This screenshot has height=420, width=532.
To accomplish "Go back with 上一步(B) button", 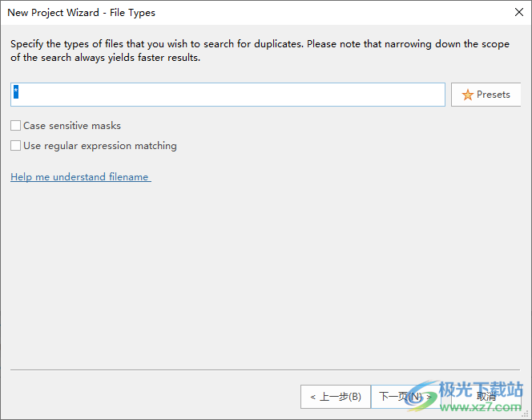I will pyautogui.click(x=335, y=397).
